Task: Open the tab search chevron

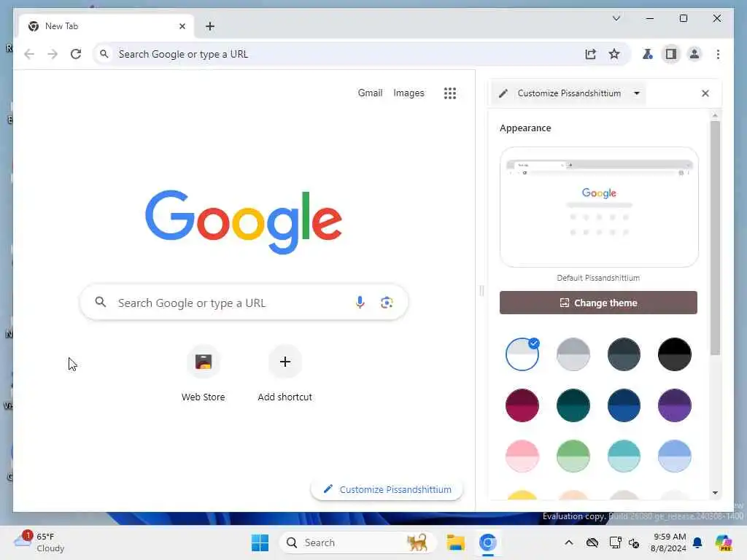Action: tap(616, 18)
